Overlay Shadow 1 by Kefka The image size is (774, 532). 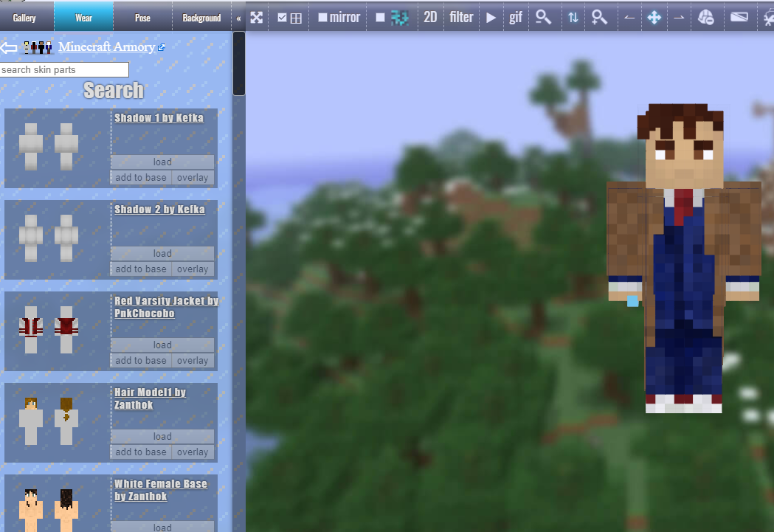pyautogui.click(x=193, y=178)
